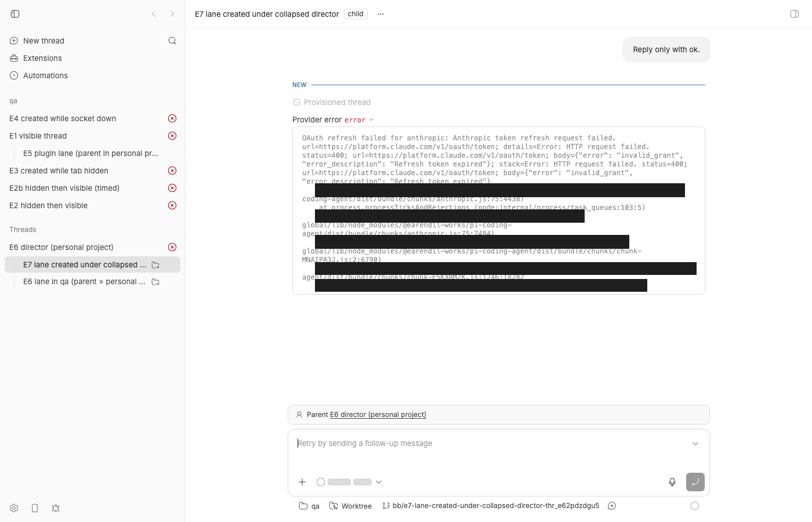Image resolution: width=812 pixels, height=522 pixels.
Task: Follow the E6 director (personal project) parent link
Action: pos(378,415)
